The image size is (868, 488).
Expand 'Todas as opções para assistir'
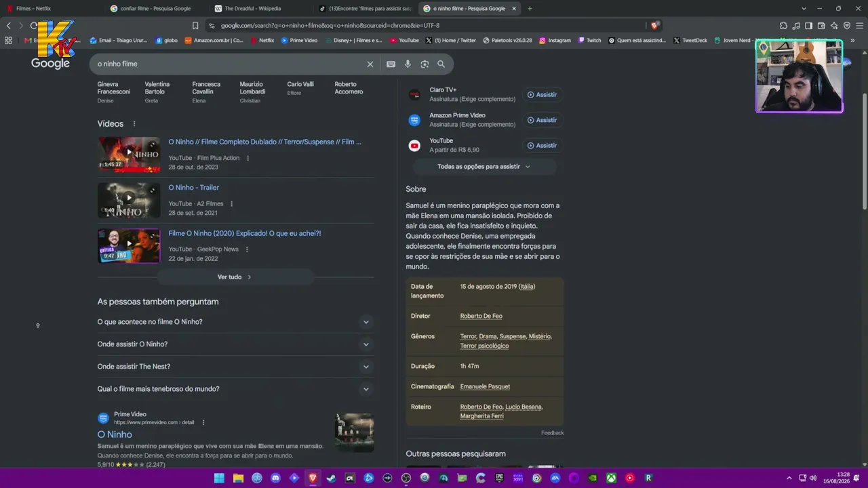tap(484, 167)
